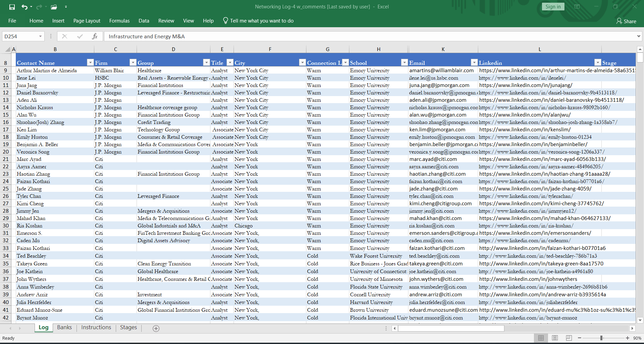Screen dimensions: 644x344
Task: Click the Ribbon Display Options icon
Action: [x=577, y=7]
